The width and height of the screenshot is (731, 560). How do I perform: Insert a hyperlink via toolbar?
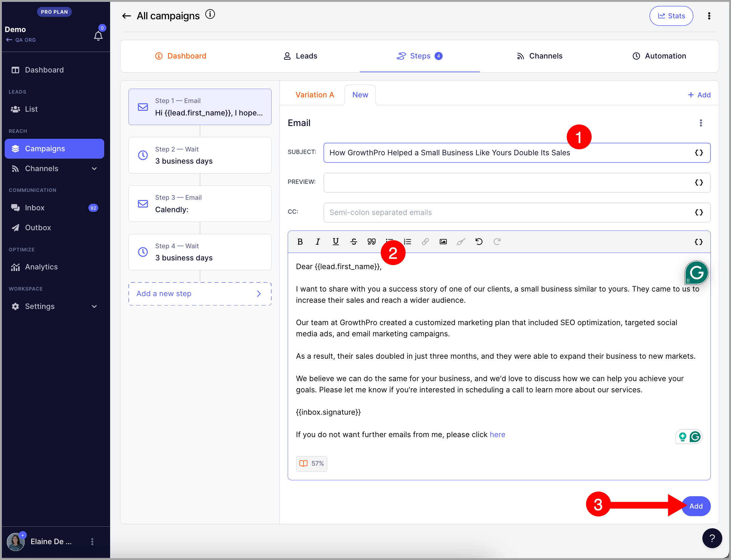(425, 242)
